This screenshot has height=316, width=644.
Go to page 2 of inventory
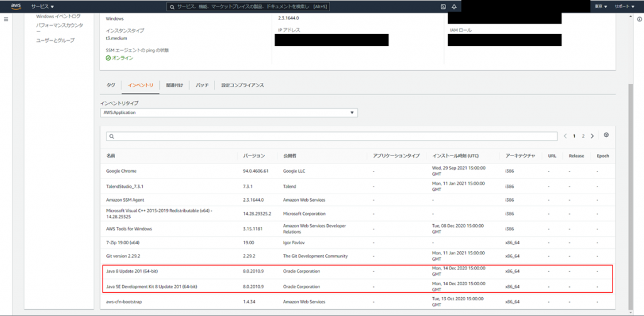(583, 136)
